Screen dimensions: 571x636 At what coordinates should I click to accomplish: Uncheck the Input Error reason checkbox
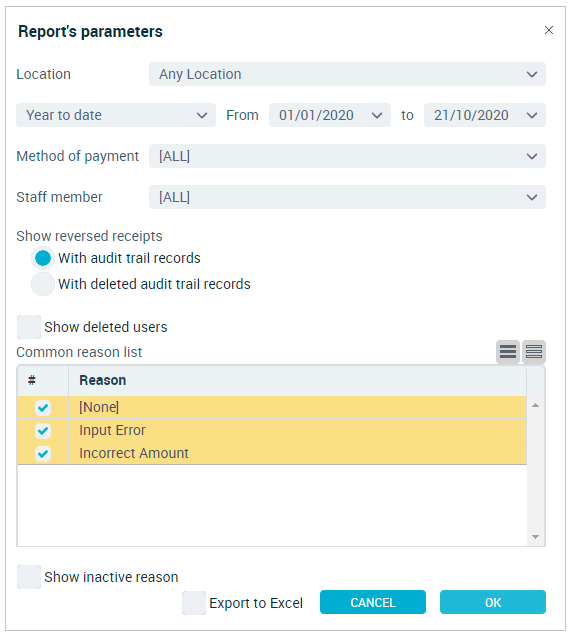coord(43,431)
